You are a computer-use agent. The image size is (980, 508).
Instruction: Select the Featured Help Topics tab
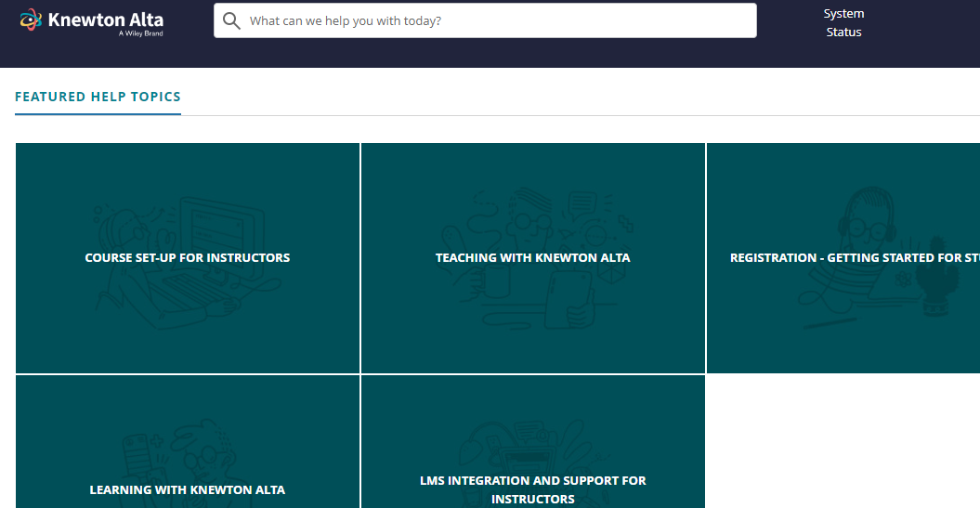click(98, 97)
